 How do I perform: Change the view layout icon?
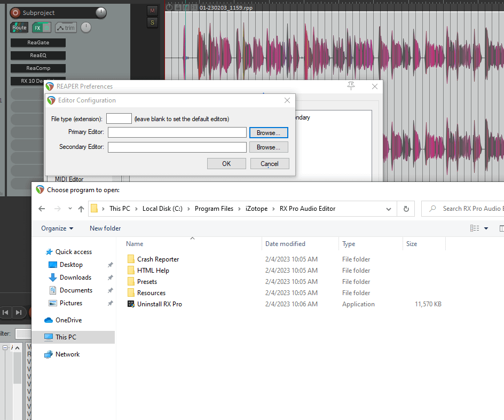475,228
